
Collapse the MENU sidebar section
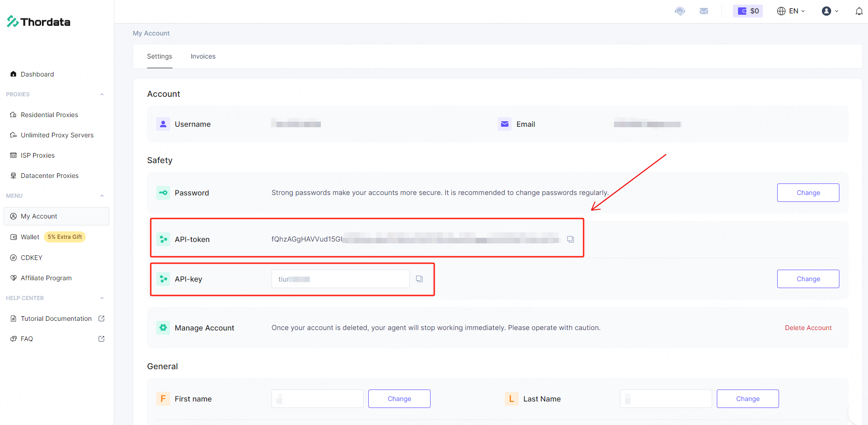102,196
